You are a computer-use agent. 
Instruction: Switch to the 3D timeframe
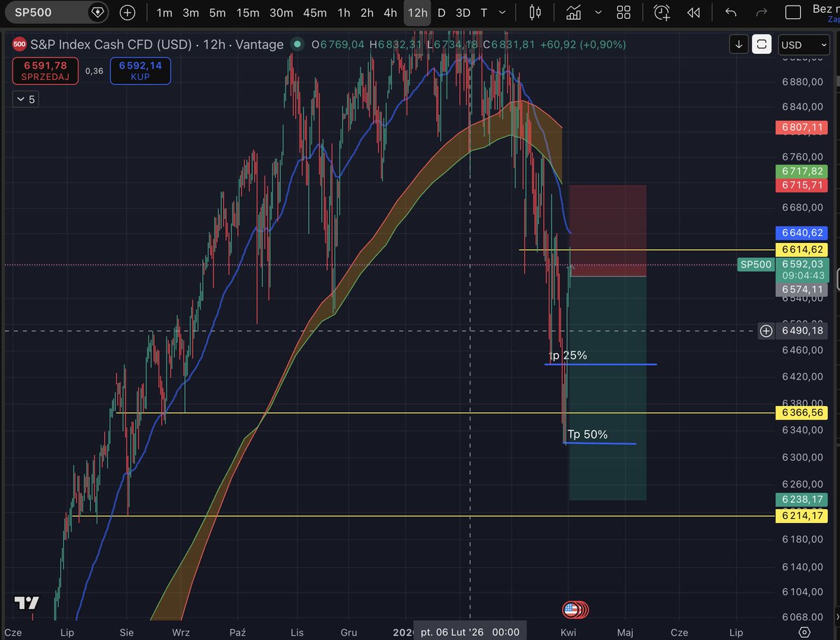pyautogui.click(x=463, y=13)
